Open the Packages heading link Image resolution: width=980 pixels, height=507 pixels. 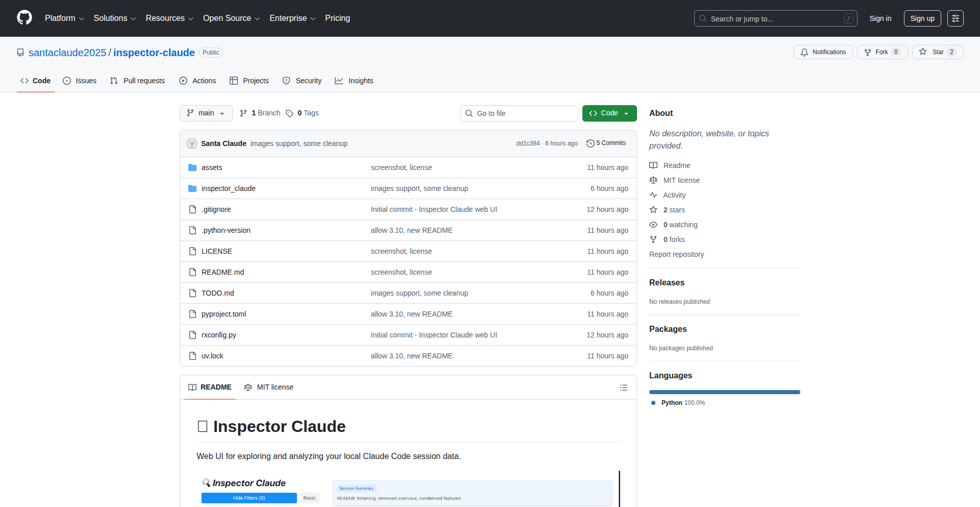668,329
